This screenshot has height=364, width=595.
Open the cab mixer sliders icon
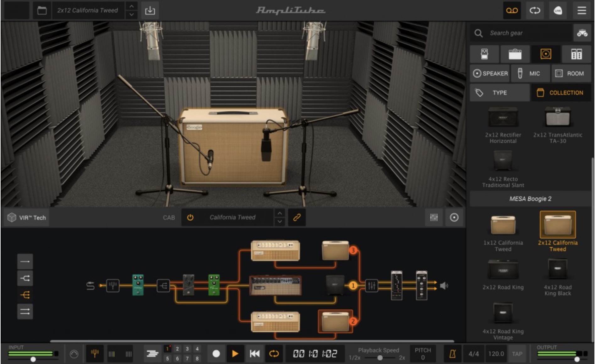[x=434, y=217]
